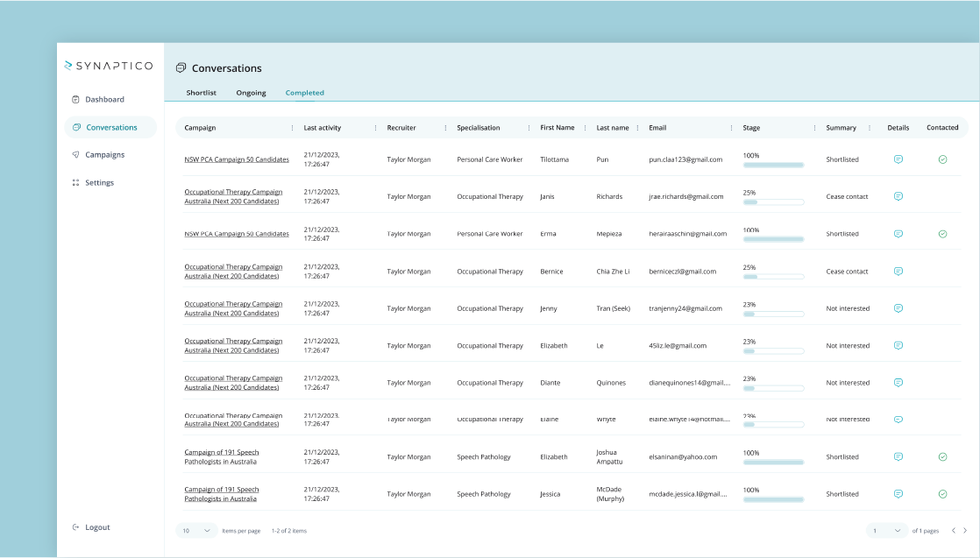The image size is (980, 558).
Task: Open Stage column options menu
Action: pos(814,128)
